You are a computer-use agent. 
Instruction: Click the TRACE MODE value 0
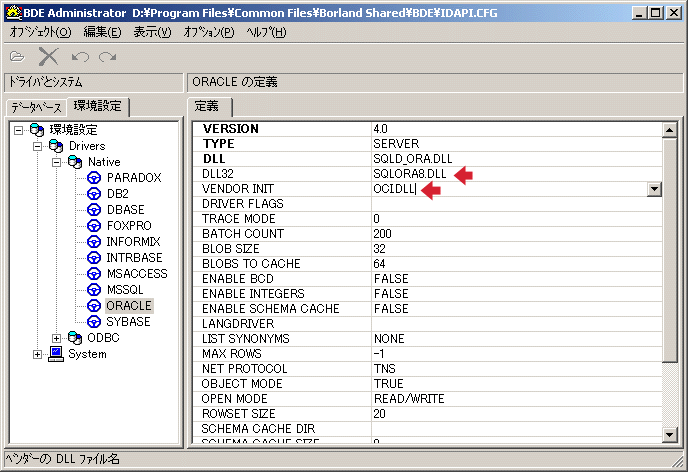[x=376, y=219]
